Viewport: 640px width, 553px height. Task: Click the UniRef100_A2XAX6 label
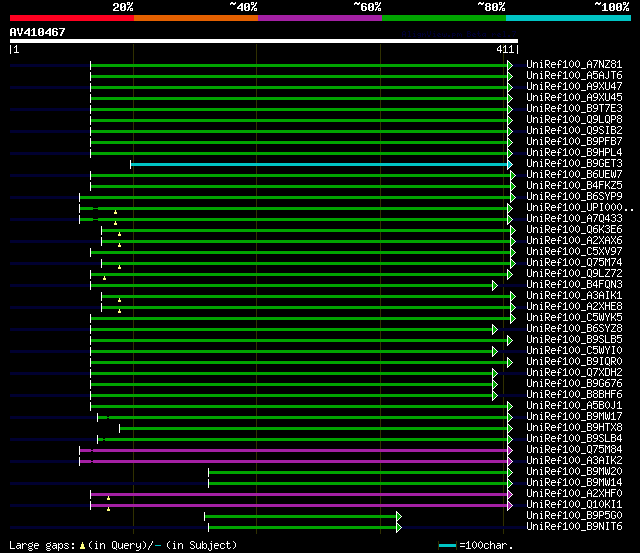(x=574, y=241)
